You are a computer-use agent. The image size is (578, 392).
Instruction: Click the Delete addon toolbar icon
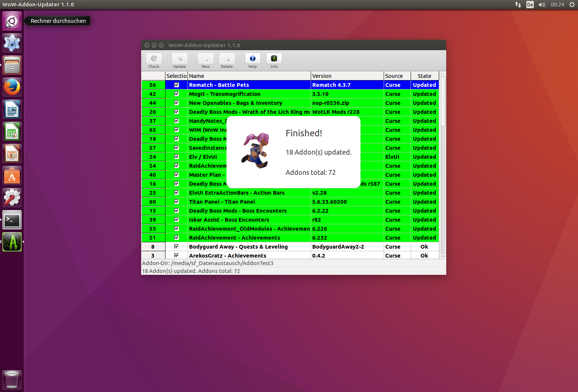click(x=227, y=59)
